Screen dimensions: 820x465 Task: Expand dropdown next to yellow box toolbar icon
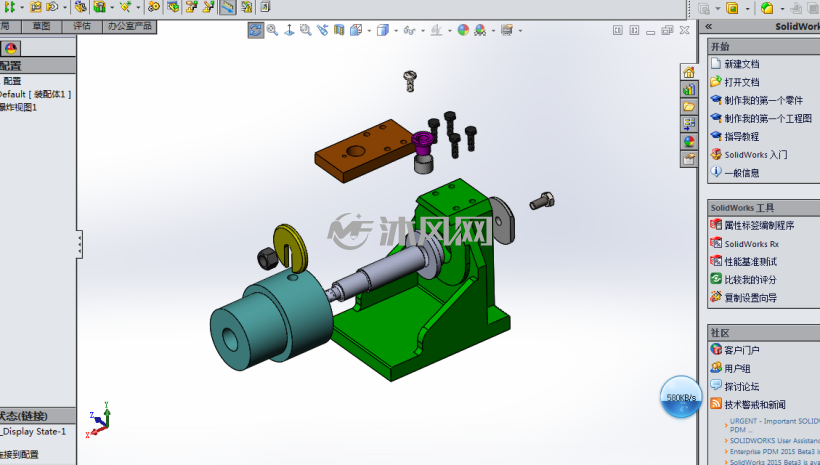point(747,8)
